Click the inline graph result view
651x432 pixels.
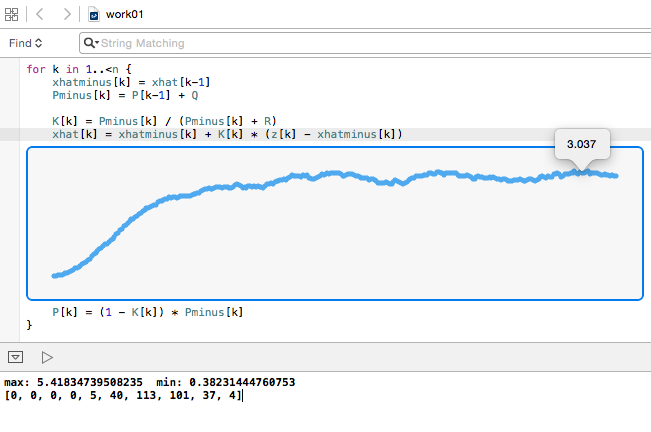(334, 223)
